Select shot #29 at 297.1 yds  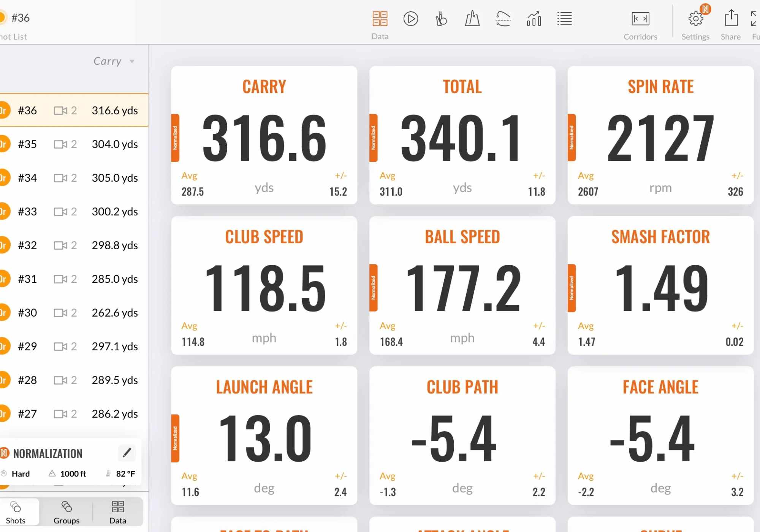coord(74,346)
